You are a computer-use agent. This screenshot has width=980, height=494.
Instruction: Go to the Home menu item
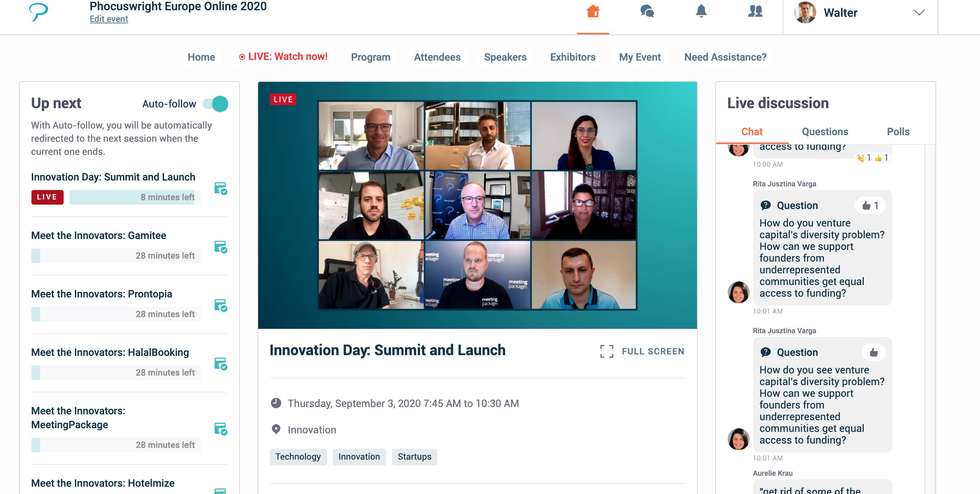pyautogui.click(x=201, y=57)
